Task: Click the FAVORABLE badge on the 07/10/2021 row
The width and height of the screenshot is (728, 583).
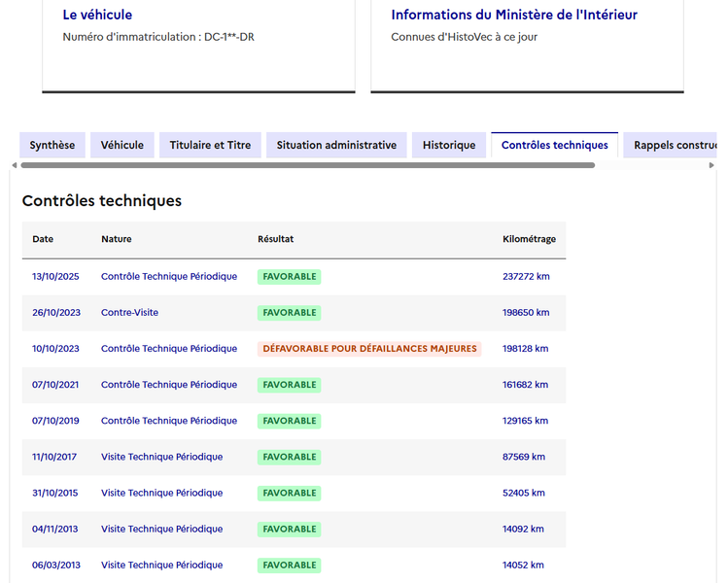Action: (290, 385)
